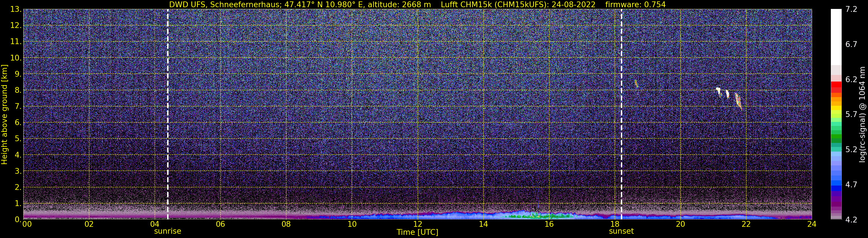The image size is (868, 238).
Task: Click the height axis tick label 10
Action: [16, 58]
